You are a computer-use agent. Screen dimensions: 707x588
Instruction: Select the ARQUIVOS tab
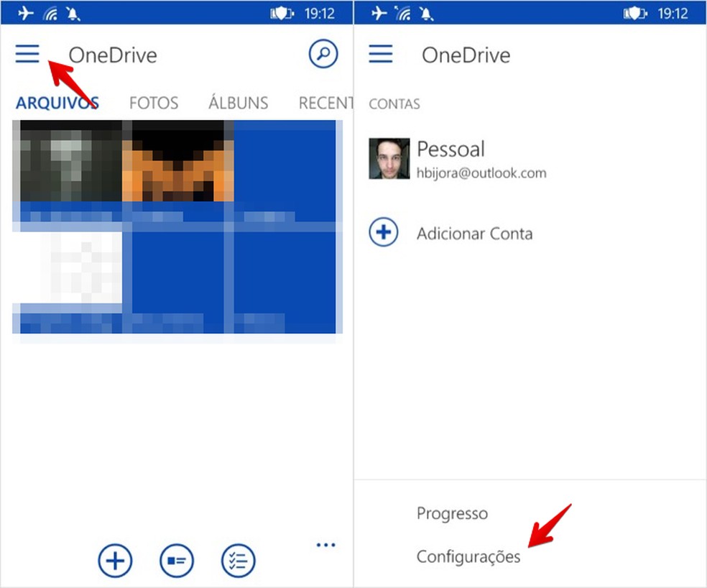coord(56,103)
